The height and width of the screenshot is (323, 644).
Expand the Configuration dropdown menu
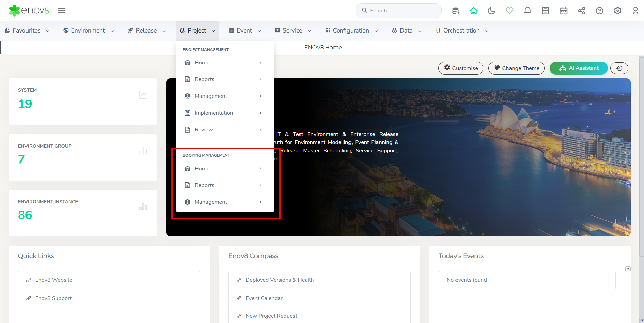[x=351, y=30]
